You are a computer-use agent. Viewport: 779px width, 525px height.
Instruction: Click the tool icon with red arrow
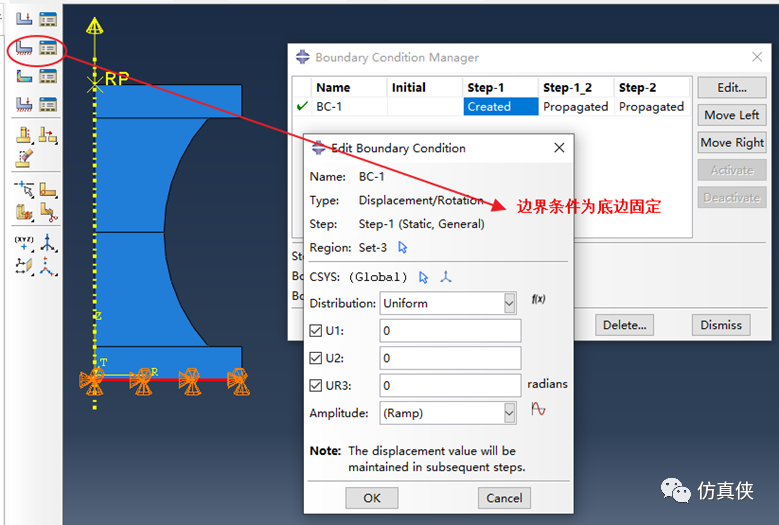(x=48, y=134)
